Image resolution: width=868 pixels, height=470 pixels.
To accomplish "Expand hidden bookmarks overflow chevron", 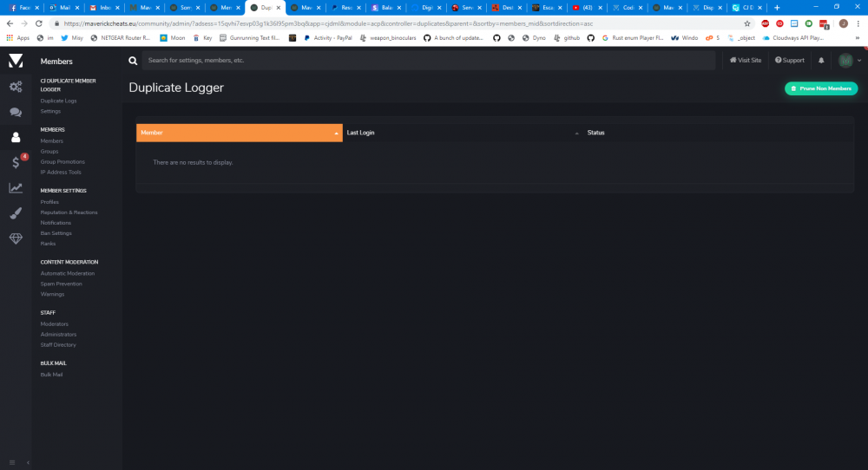I will pos(858,38).
